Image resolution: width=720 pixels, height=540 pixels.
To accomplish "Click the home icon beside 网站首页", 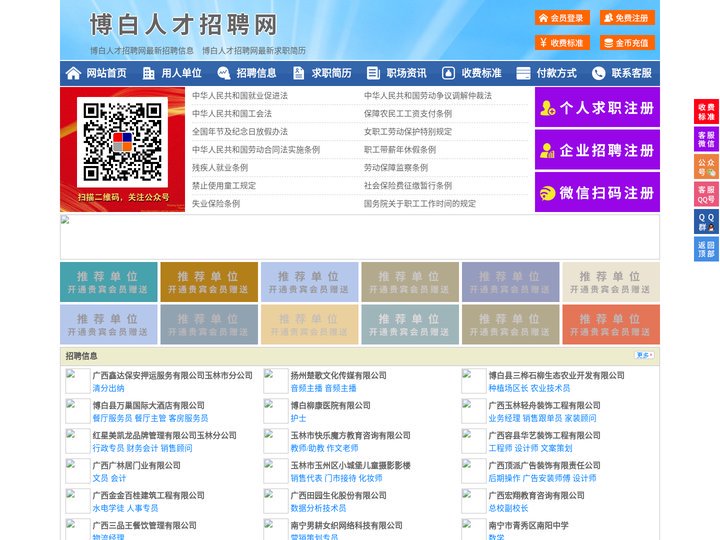I will click(x=73, y=73).
